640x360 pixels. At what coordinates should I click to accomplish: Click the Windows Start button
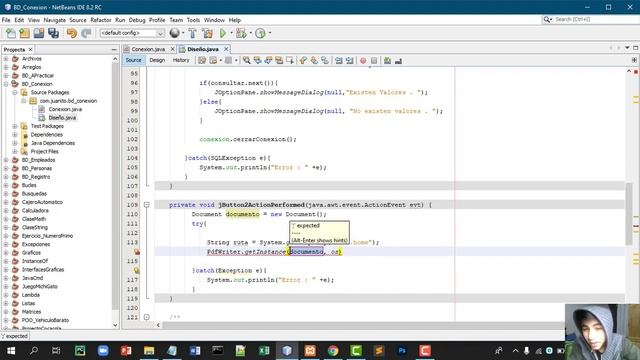pyautogui.click(x=11, y=351)
